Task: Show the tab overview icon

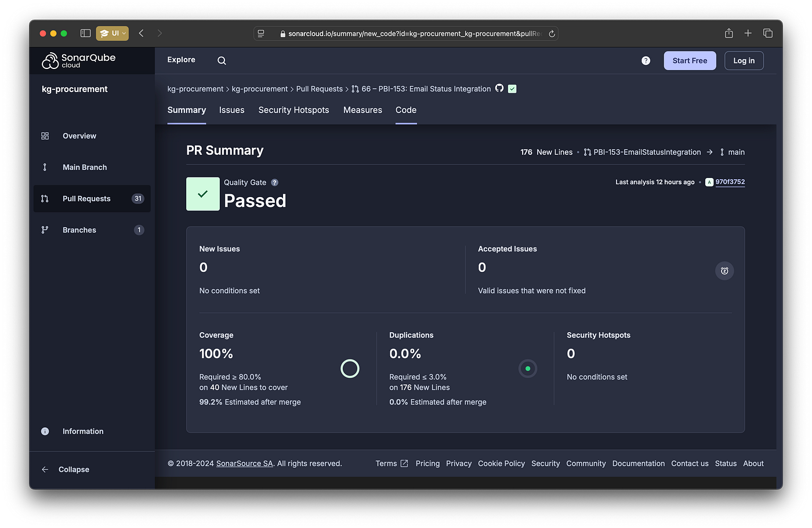Action: 767,34
